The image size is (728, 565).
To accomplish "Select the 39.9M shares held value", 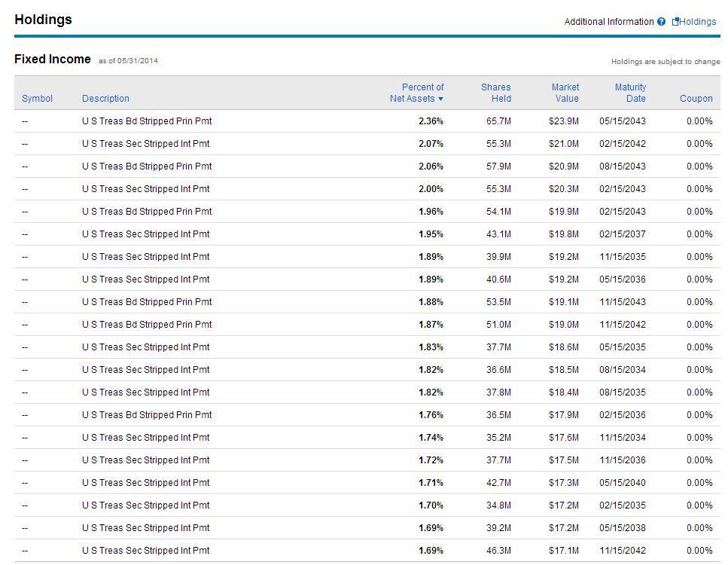I will (x=498, y=257).
